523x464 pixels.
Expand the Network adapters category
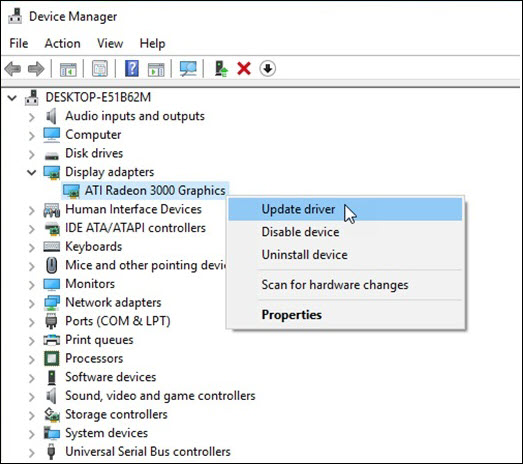click(x=32, y=304)
